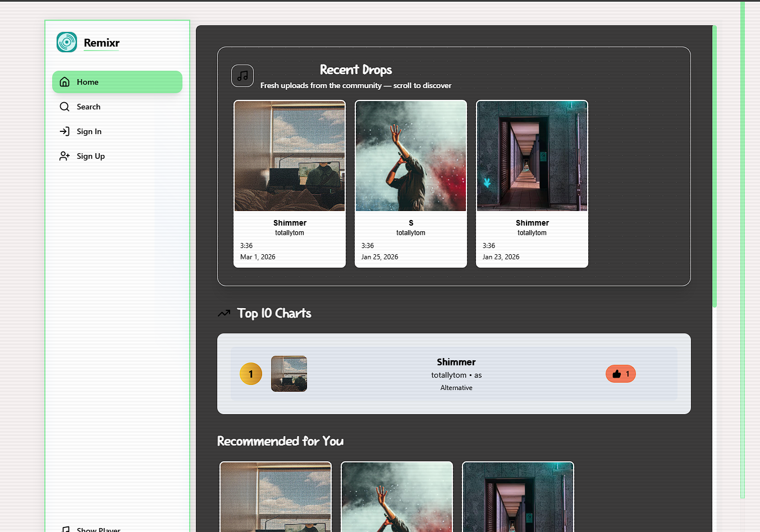
Task: Open the Sign In page
Action: click(x=88, y=131)
